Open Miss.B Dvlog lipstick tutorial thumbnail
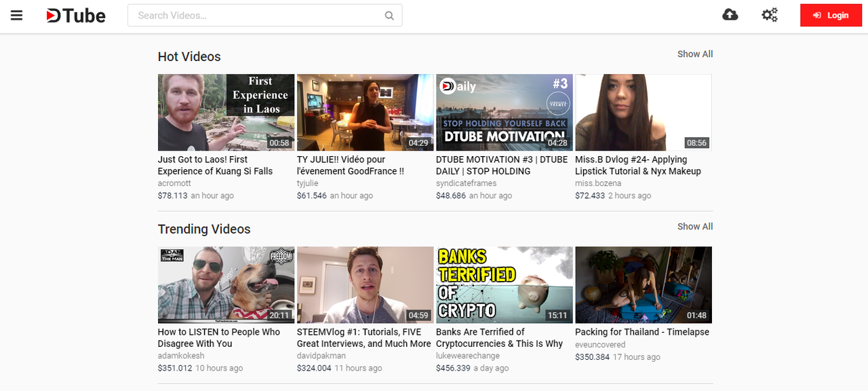The image size is (868, 391). (643, 113)
